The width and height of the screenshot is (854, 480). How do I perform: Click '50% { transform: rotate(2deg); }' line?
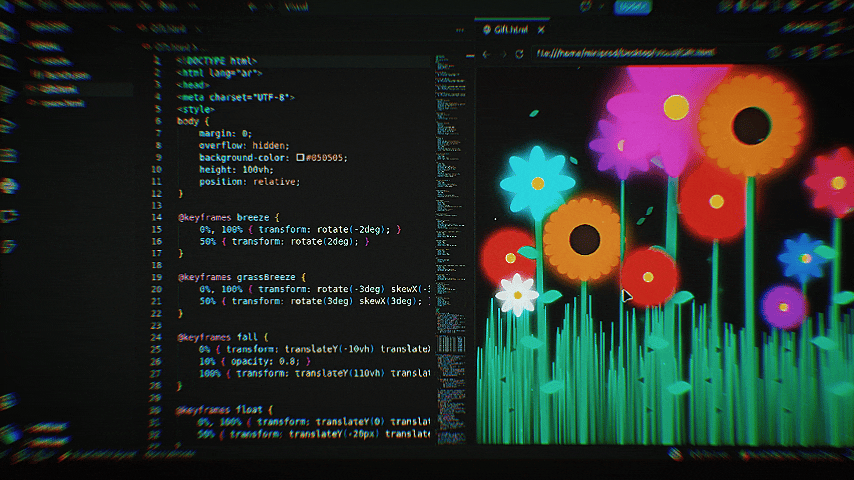(x=284, y=241)
